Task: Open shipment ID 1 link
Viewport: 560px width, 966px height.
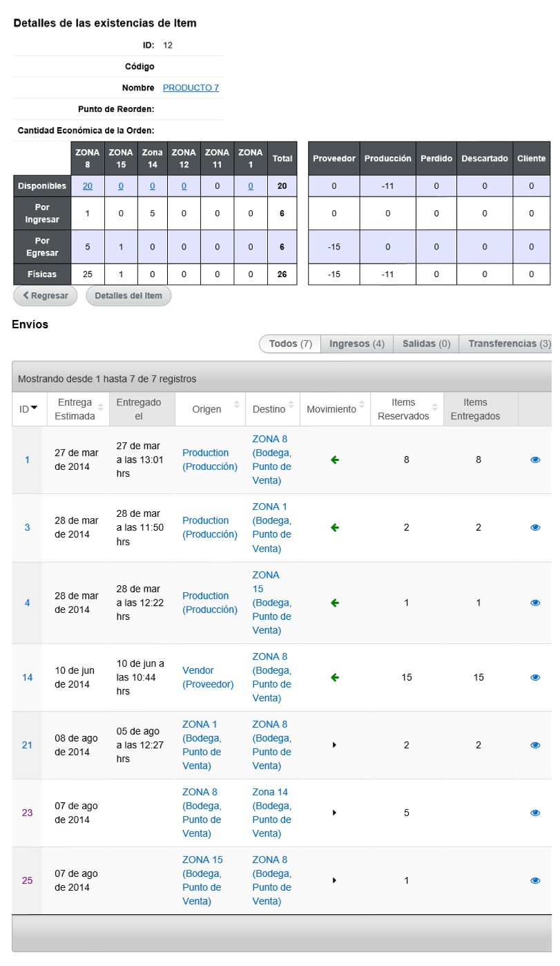Action: click(27, 460)
